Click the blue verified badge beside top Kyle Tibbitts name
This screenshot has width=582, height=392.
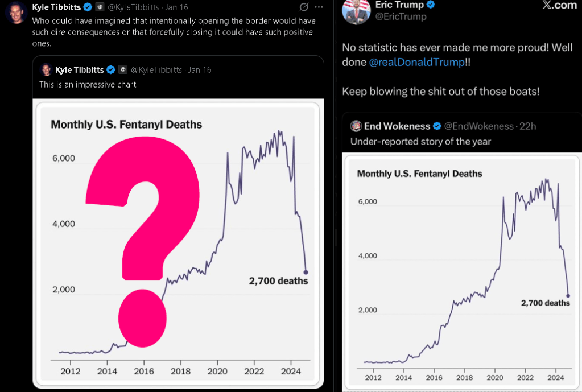coord(88,7)
